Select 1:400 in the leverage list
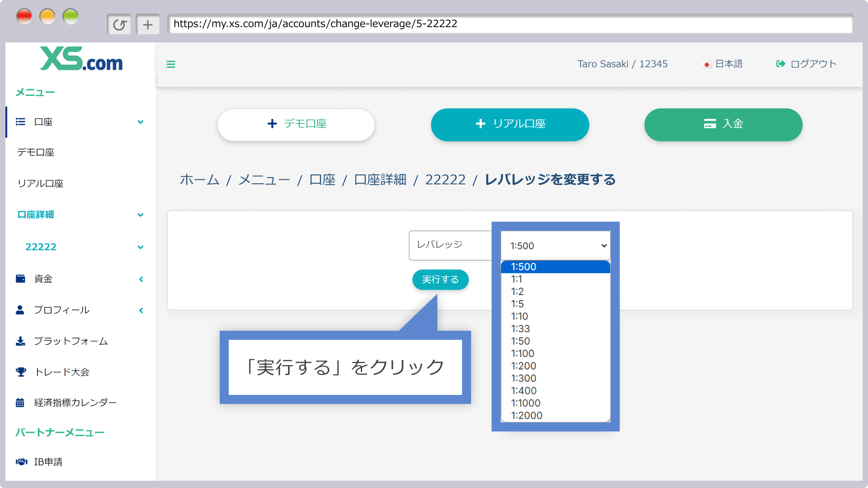This screenshot has width=868, height=488. (x=556, y=390)
